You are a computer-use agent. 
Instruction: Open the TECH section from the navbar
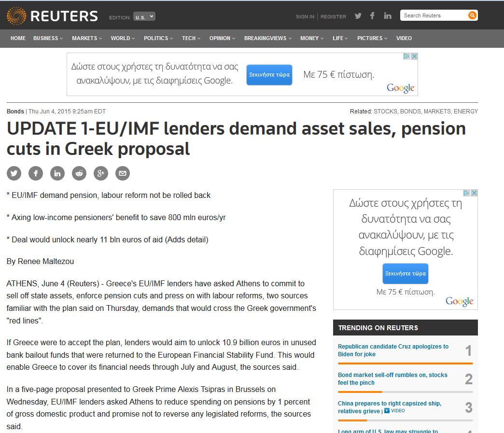coord(189,38)
